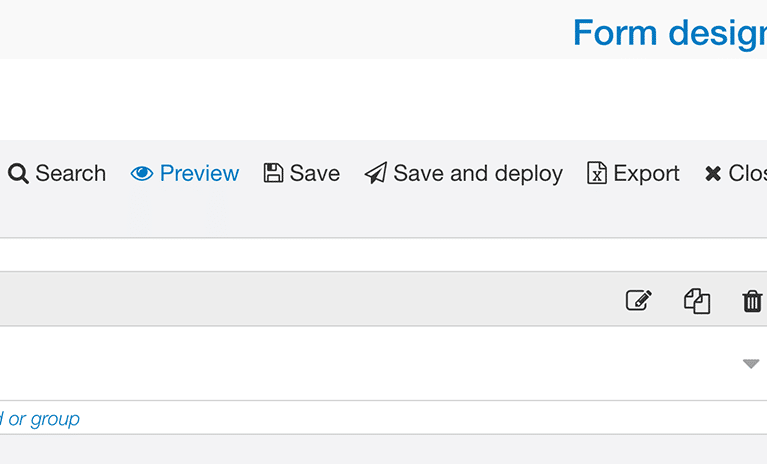
Task: Open the form Preview text button
Action: 199,174
